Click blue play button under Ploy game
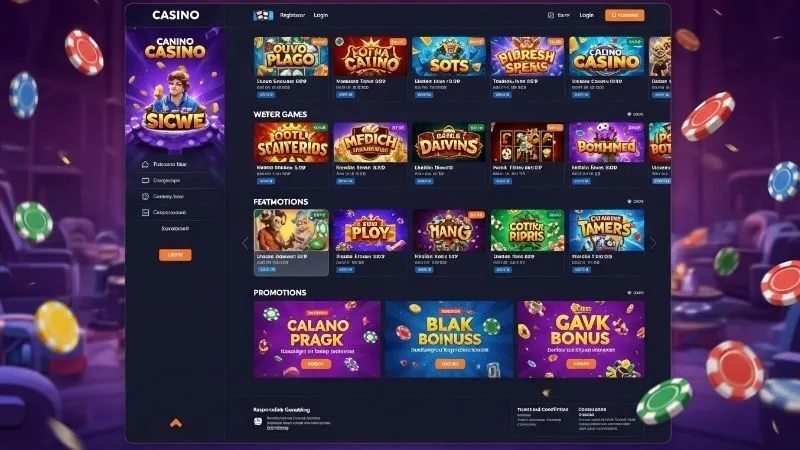Viewport: 800px width, 450px height. (345, 269)
